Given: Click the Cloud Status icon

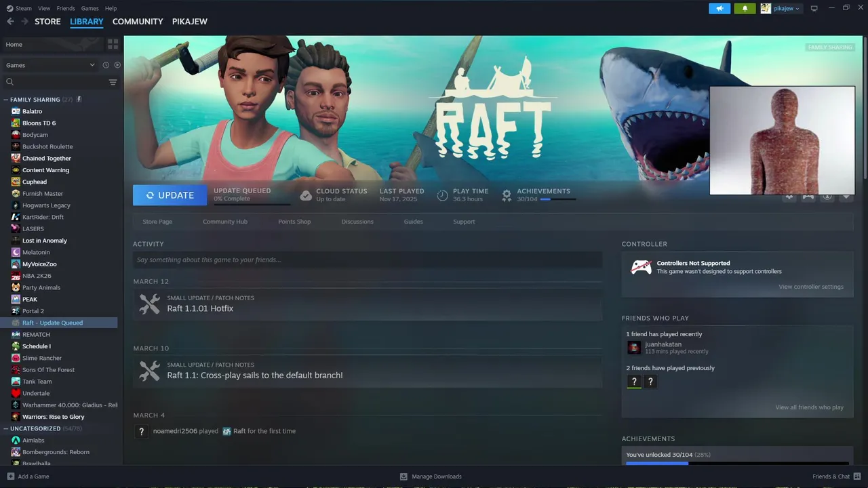Looking at the screenshot, I should [306, 195].
